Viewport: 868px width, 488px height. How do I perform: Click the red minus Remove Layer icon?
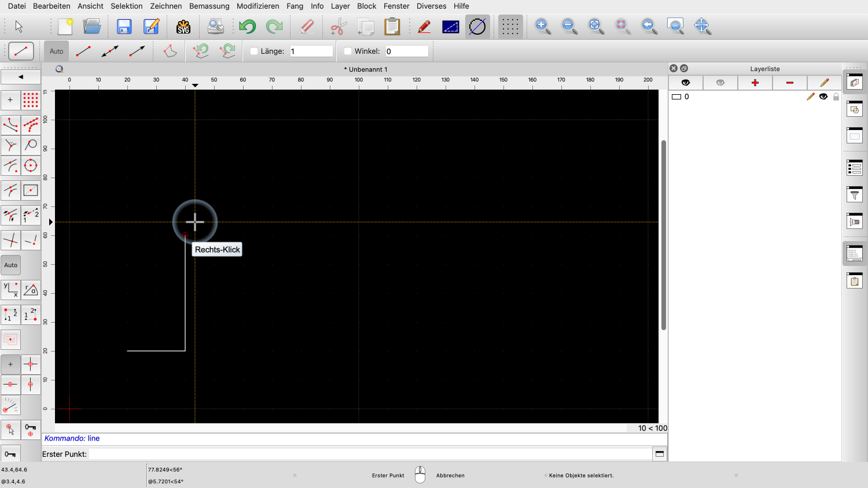(x=789, y=83)
